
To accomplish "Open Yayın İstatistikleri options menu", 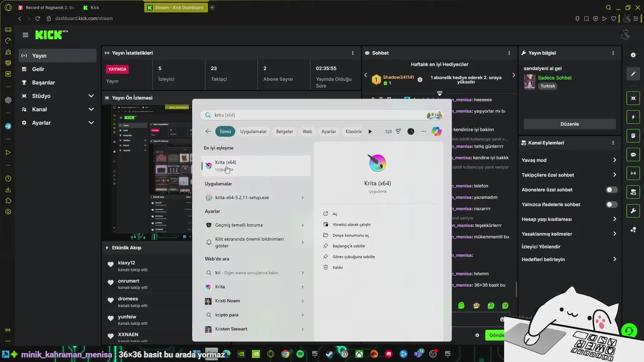I will pyautogui.click(x=353, y=53).
